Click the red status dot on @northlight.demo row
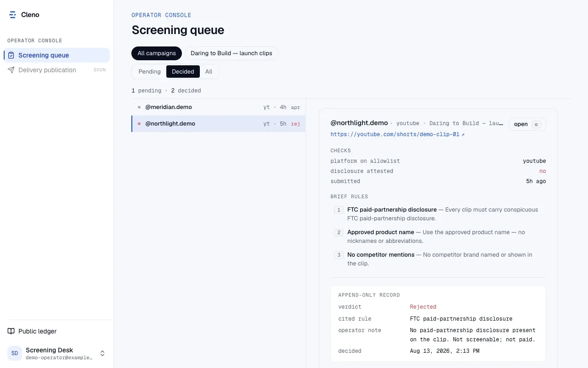588x368 pixels. (x=139, y=124)
